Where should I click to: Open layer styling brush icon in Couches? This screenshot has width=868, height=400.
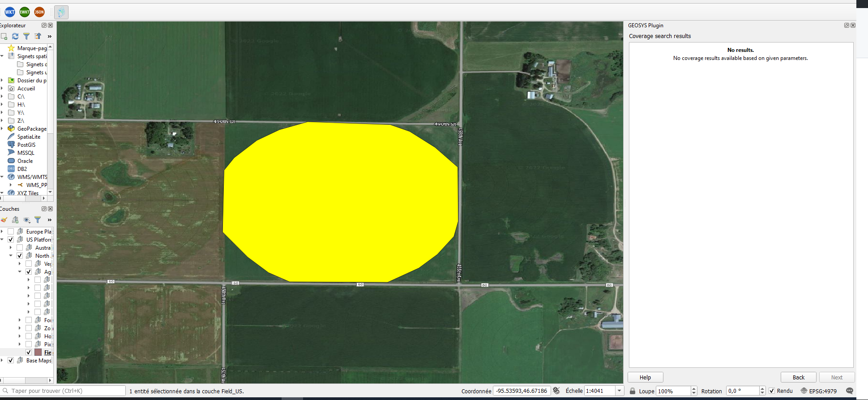4,220
